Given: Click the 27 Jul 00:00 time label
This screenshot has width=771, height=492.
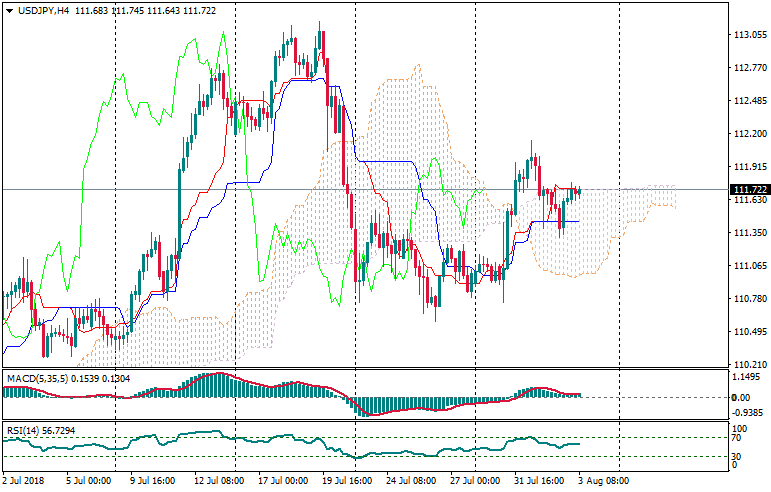Looking at the screenshot, I should click(474, 481).
